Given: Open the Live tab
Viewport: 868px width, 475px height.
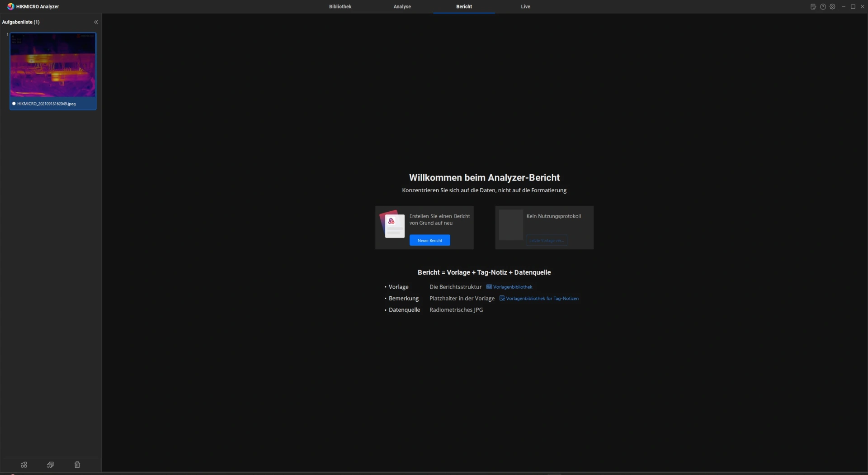Looking at the screenshot, I should (x=525, y=7).
